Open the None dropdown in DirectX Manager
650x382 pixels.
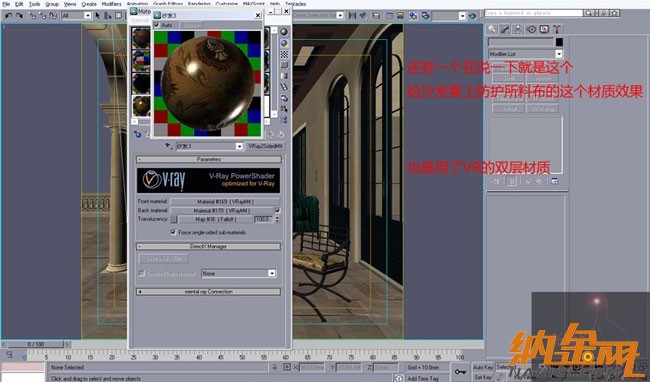(239, 273)
